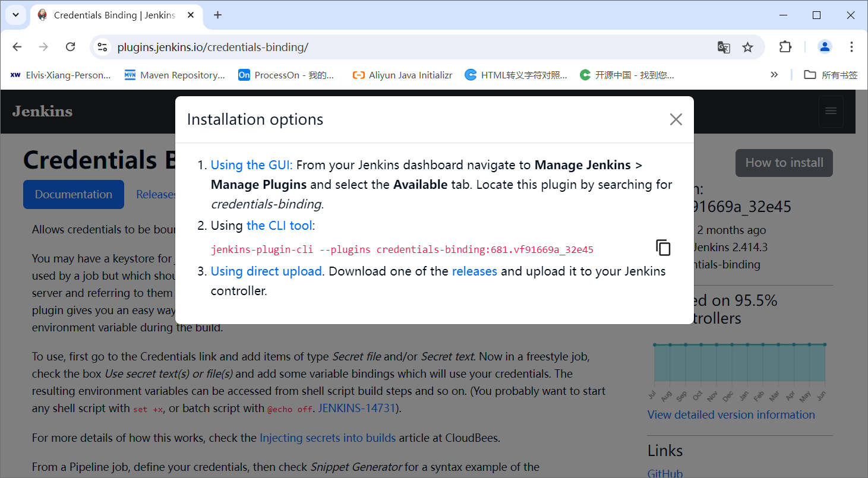Expand hidden bookmarks chevron

pyautogui.click(x=774, y=75)
